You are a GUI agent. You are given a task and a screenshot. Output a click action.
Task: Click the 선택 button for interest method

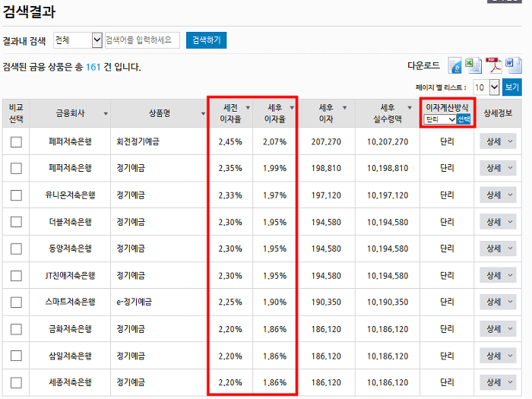464,119
